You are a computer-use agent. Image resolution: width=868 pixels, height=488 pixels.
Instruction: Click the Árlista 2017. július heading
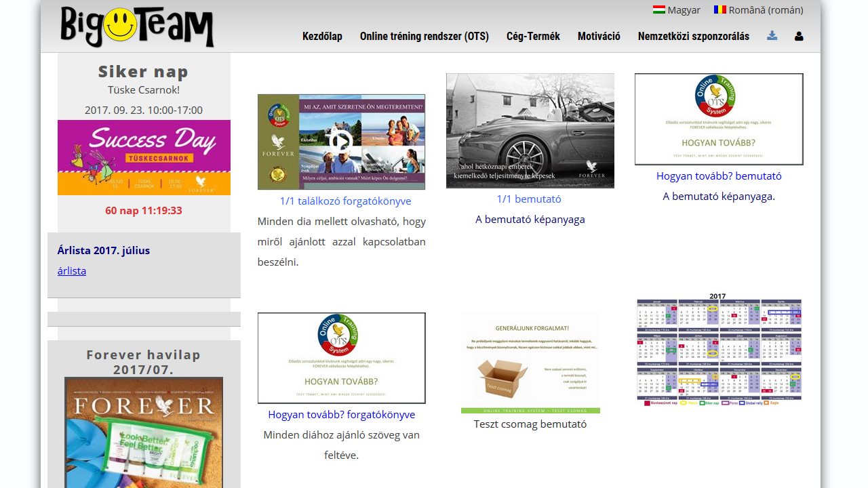coord(104,251)
